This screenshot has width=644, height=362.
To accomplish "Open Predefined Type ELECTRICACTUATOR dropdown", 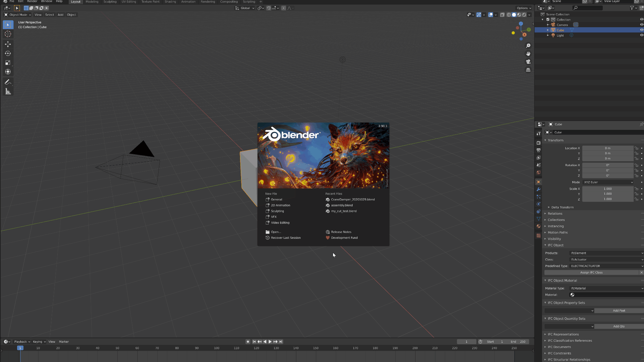I will coord(607,266).
